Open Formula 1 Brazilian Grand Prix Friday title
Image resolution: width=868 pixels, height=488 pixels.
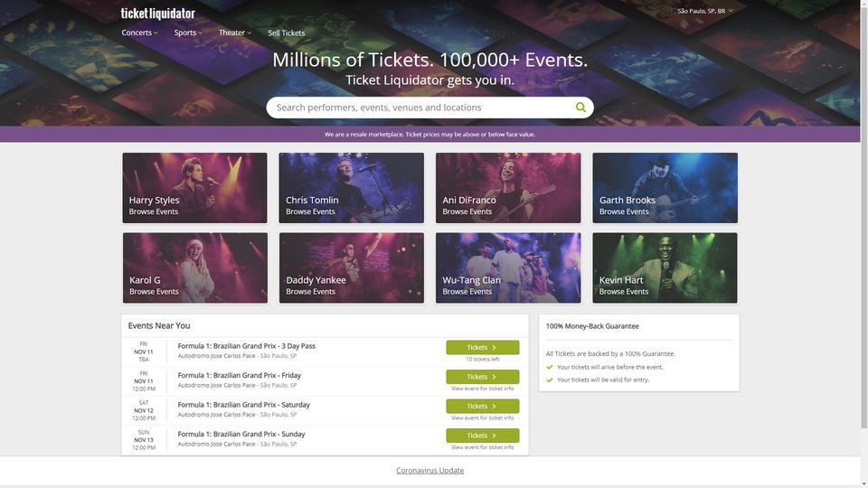point(239,375)
